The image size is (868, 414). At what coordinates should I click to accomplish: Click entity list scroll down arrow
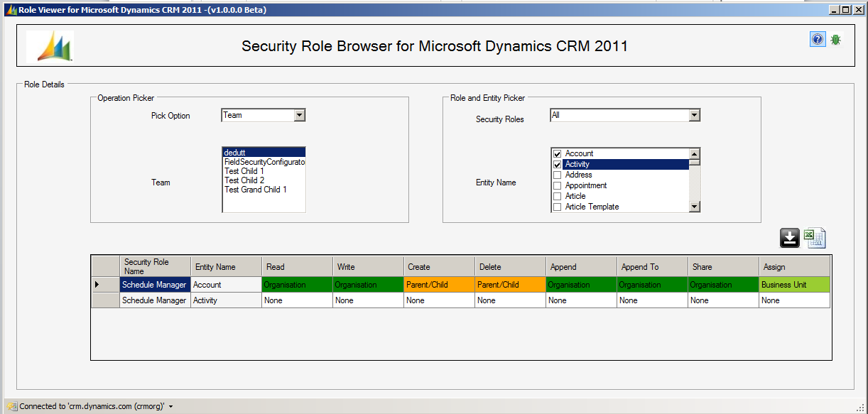[695, 207]
